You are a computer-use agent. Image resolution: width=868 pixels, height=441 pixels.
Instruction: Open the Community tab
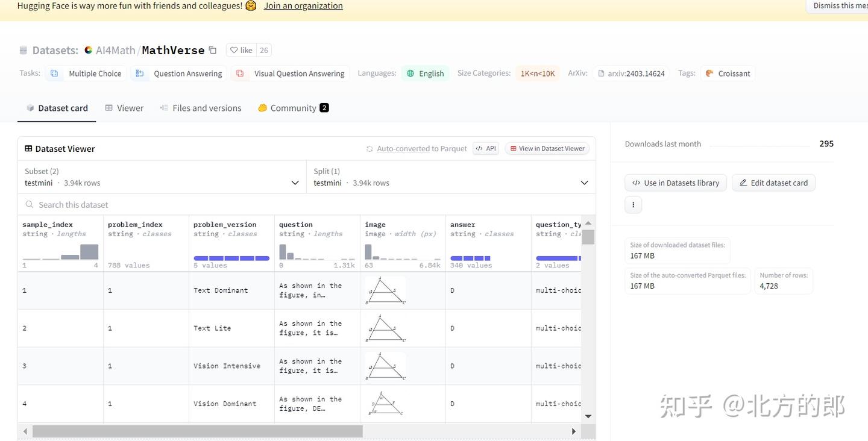click(293, 108)
